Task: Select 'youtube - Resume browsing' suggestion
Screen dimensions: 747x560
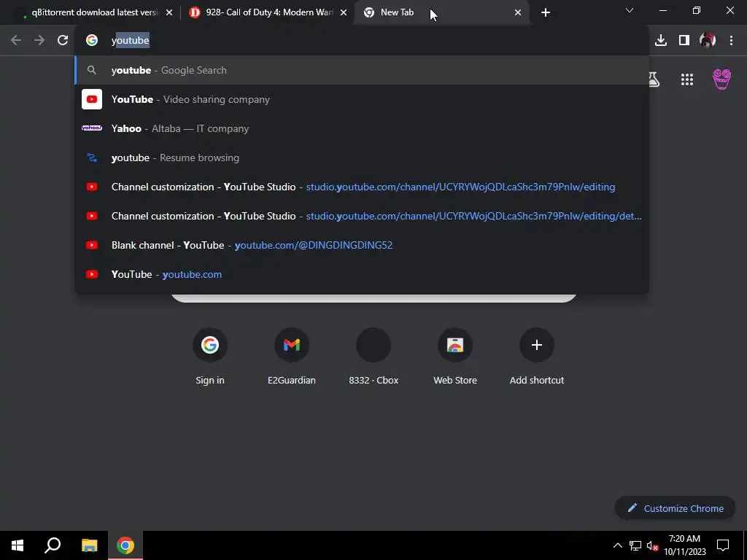Action: 362,157
